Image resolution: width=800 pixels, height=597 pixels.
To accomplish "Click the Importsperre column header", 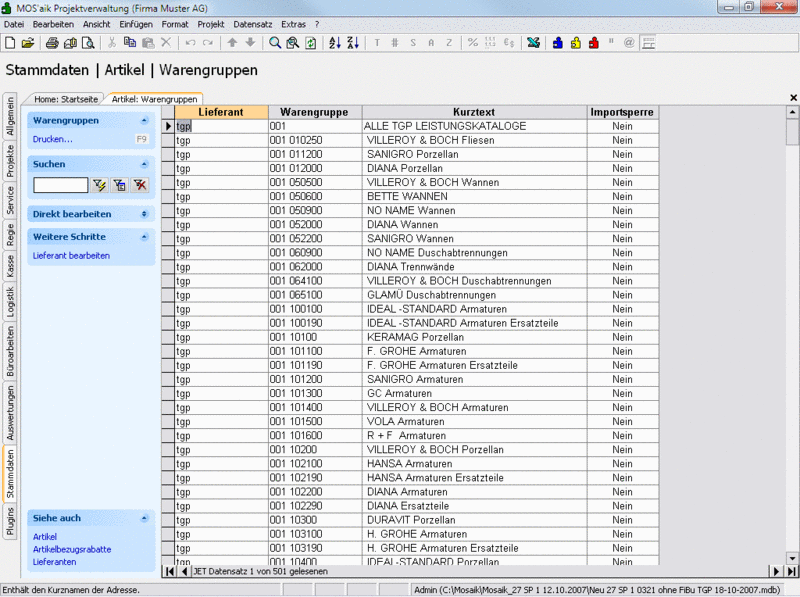I will [622, 112].
